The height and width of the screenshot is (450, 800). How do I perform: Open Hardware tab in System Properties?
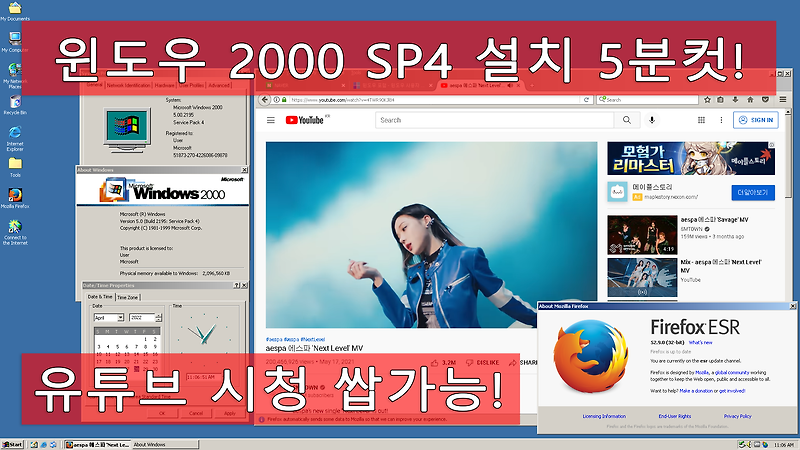coord(164,85)
